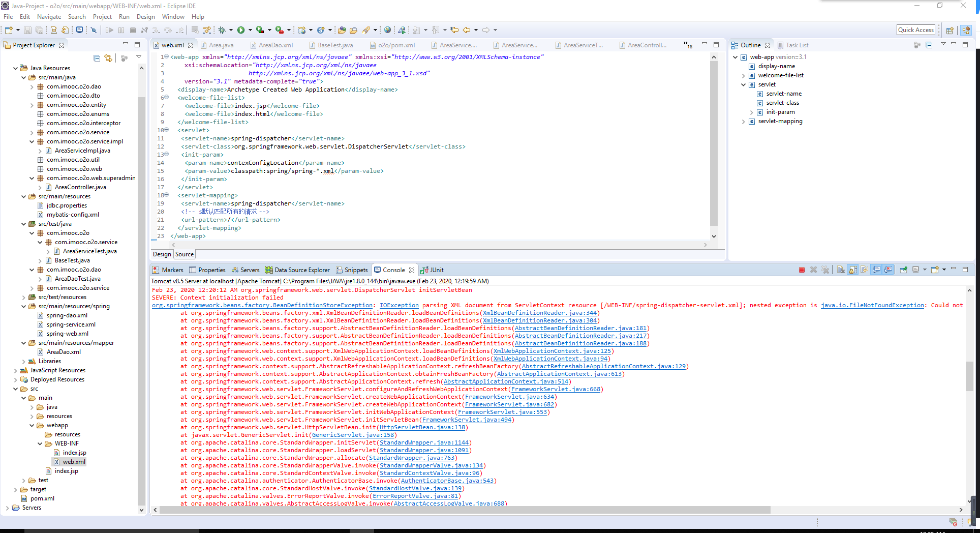Click the Coverage run icon
980x533 pixels.
[260, 30]
